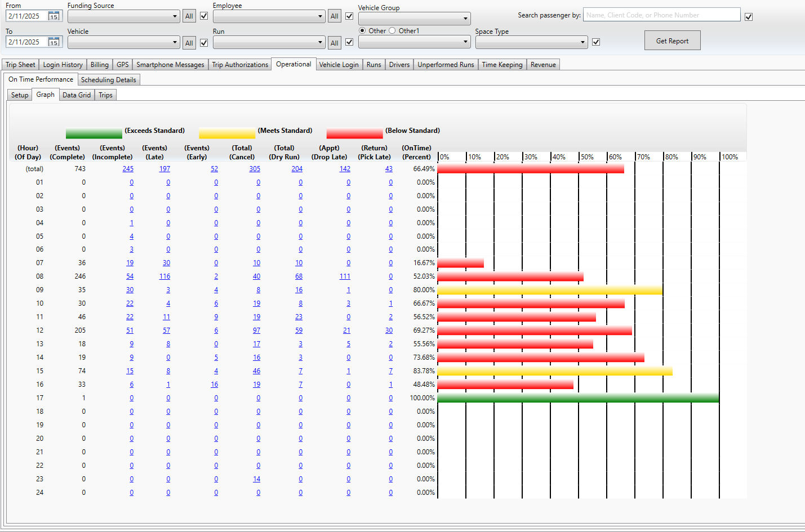Open the Revenue tab

(542, 64)
